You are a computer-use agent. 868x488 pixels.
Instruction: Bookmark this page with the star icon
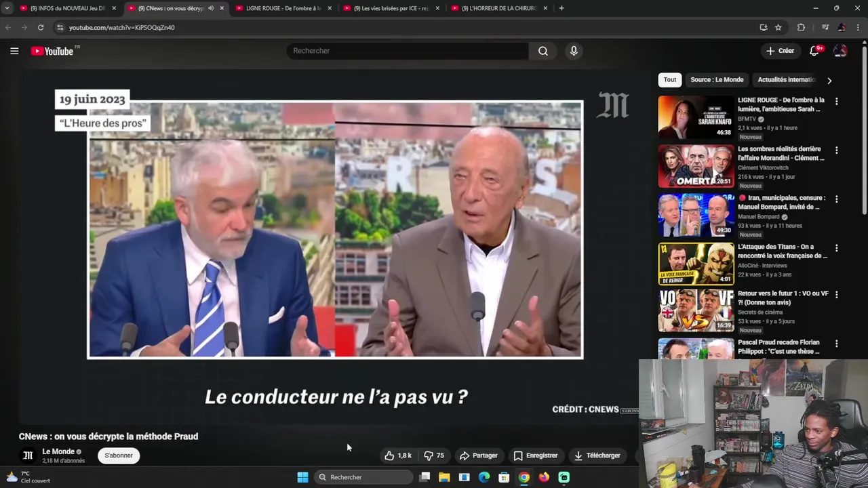pyautogui.click(x=778, y=27)
